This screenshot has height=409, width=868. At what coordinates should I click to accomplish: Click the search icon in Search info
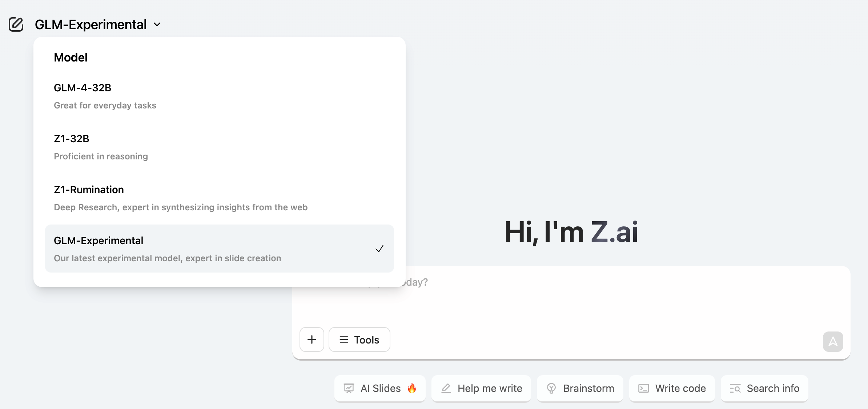735,388
